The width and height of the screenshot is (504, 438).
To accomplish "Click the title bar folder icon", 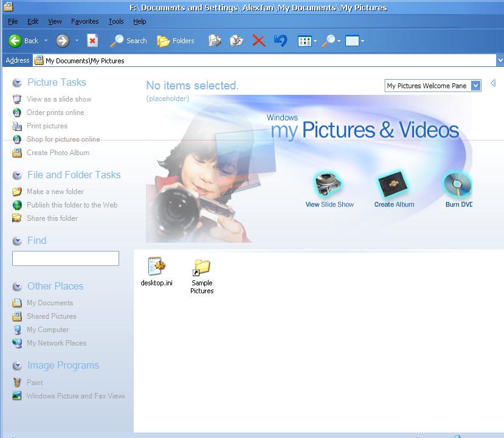I will coord(9,6).
